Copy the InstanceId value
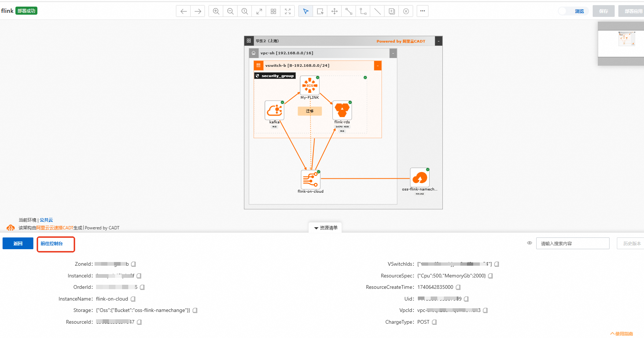 coord(139,276)
